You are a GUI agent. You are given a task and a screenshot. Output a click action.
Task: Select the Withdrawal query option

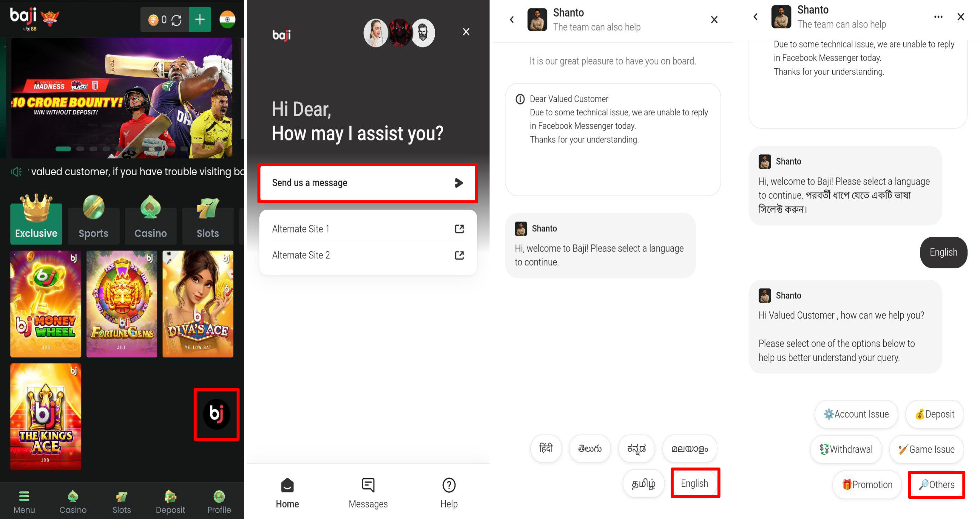pyautogui.click(x=846, y=449)
